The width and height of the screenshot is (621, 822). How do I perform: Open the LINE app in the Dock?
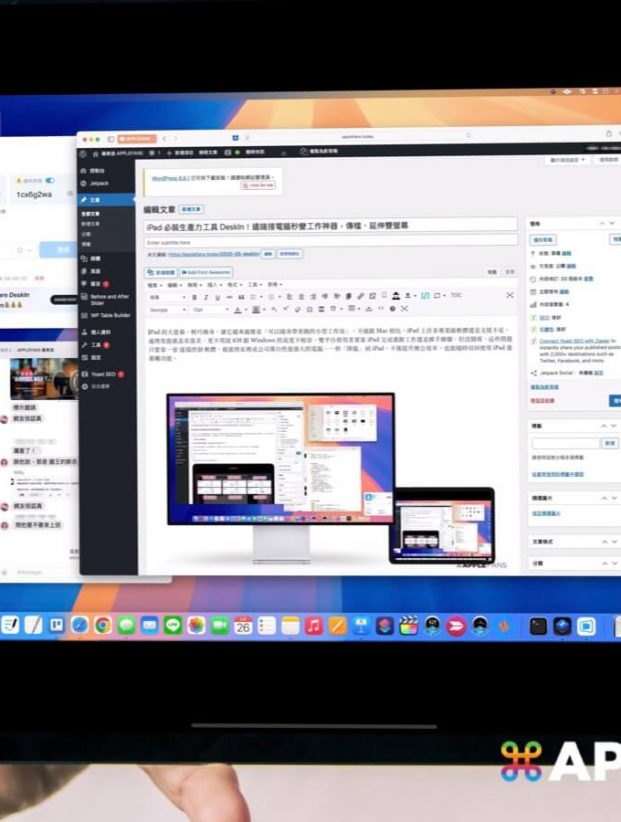coord(172,626)
